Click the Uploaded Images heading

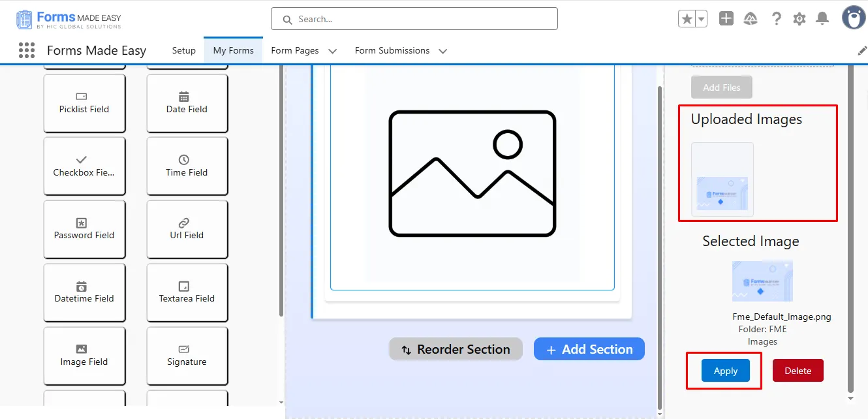coord(747,119)
